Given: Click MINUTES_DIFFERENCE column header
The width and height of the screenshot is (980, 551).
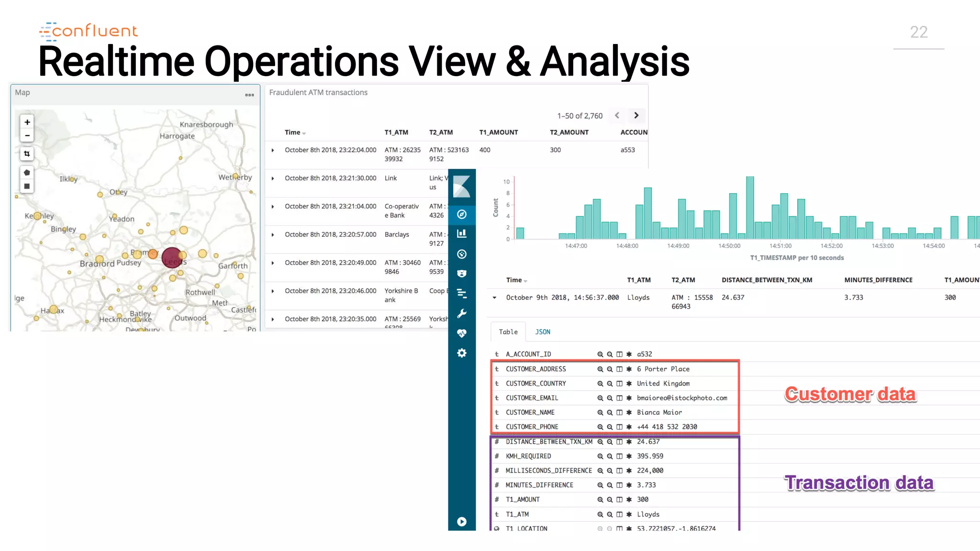Looking at the screenshot, I should tap(878, 280).
